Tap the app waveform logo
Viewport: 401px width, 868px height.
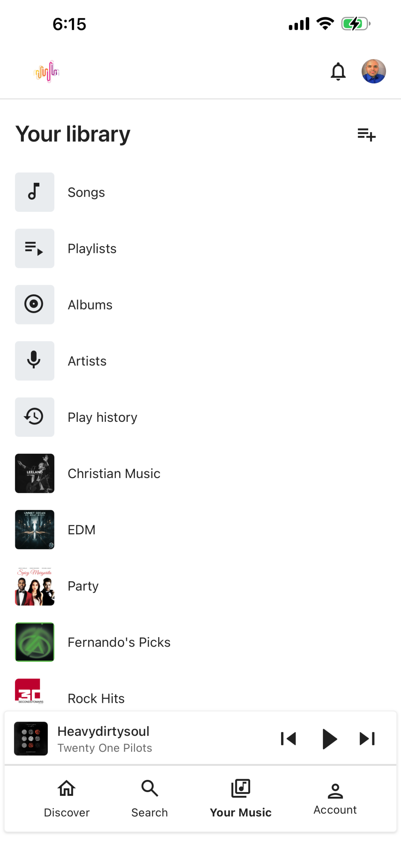[x=47, y=72]
